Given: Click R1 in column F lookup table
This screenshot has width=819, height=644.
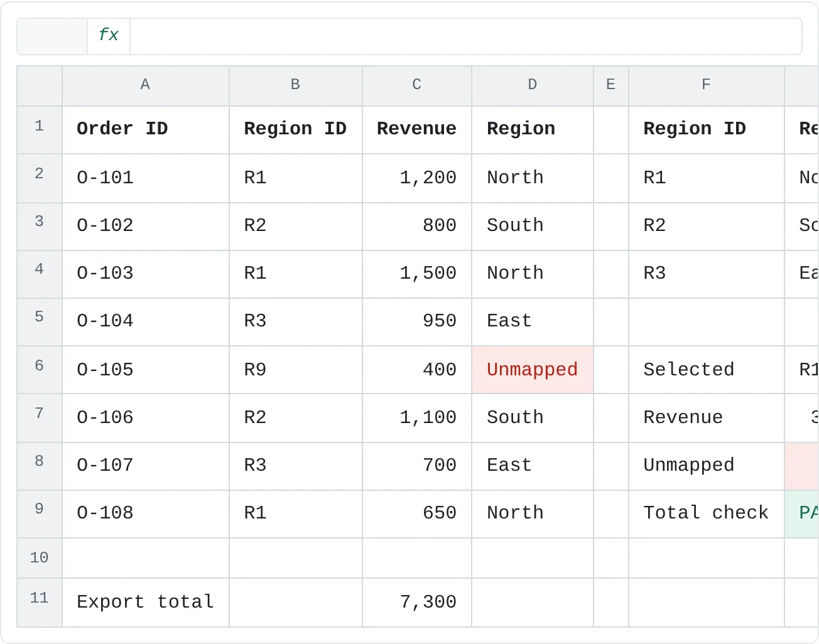Looking at the screenshot, I should (707, 178).
